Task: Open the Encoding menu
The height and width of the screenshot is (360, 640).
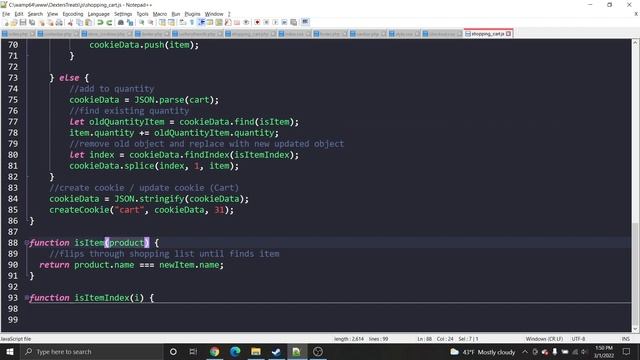Action: point(73,14)
